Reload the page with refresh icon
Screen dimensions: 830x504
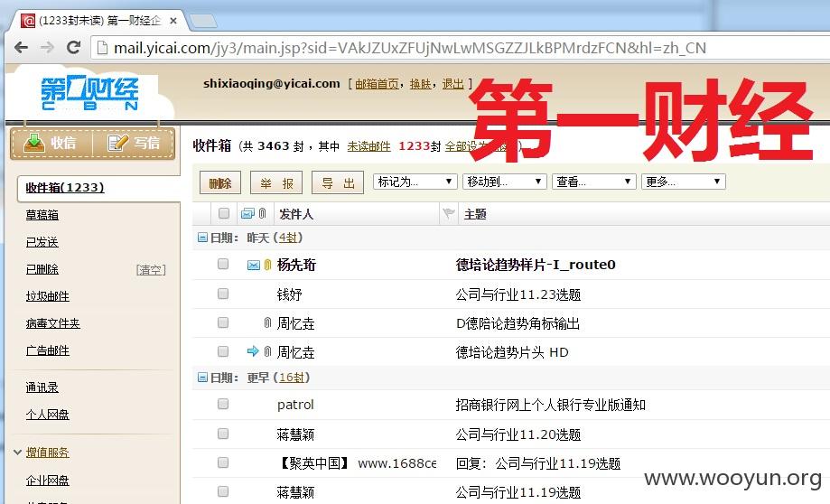coord(73,47)
